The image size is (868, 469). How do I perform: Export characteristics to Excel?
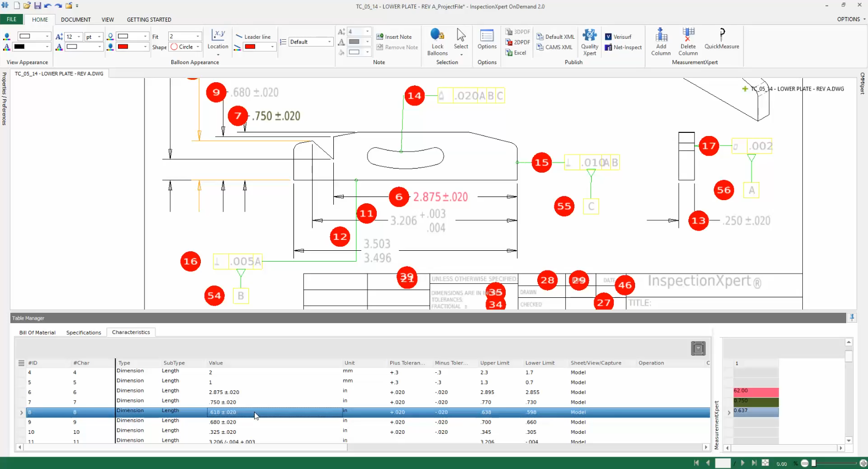coord(516,52)
